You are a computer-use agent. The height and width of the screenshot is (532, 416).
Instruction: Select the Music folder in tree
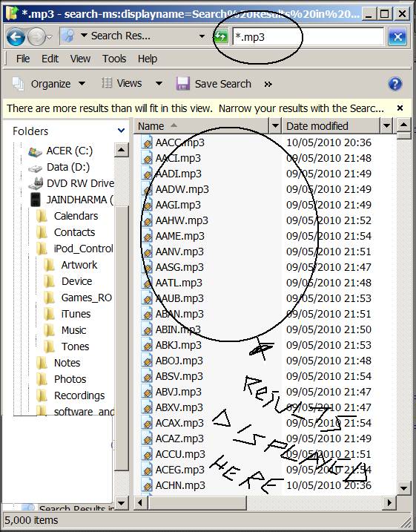coord(73,330)
